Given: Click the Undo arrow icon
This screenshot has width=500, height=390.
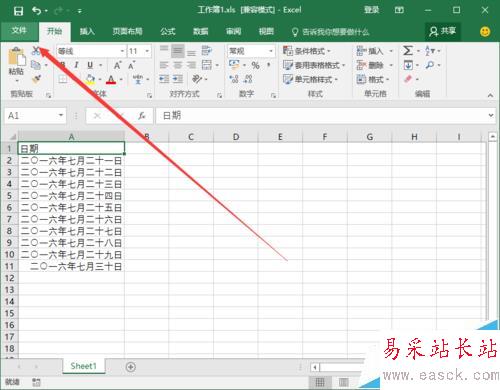Looking at the screenshot, I should pyautogui.click(x=36, y=11).
